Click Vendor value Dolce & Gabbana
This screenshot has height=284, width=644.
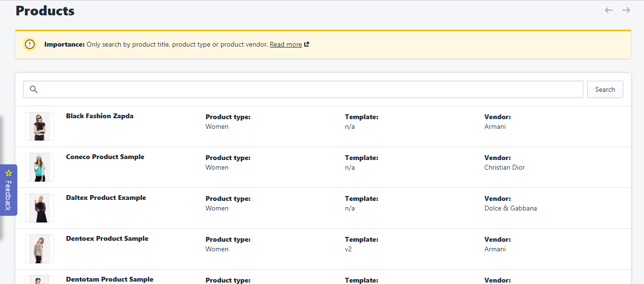(511, 208)
